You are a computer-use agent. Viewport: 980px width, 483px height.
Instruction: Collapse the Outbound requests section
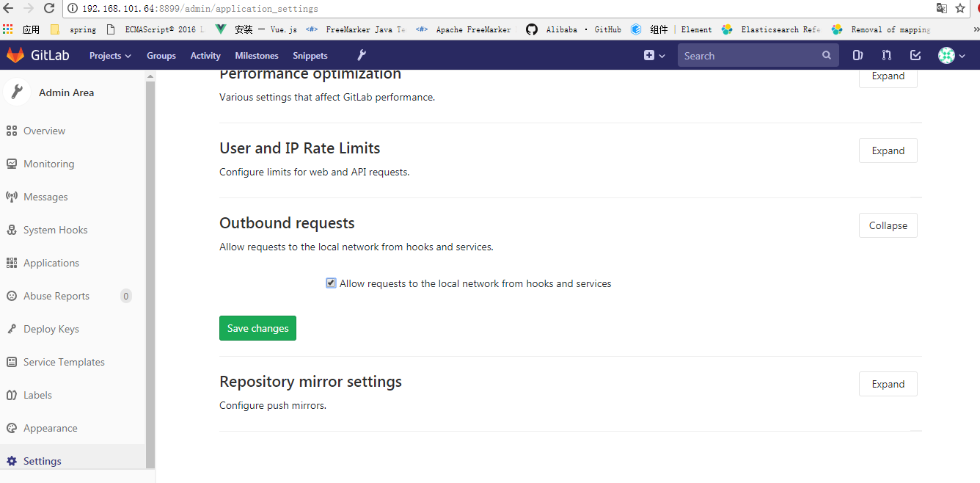[888, 225]
